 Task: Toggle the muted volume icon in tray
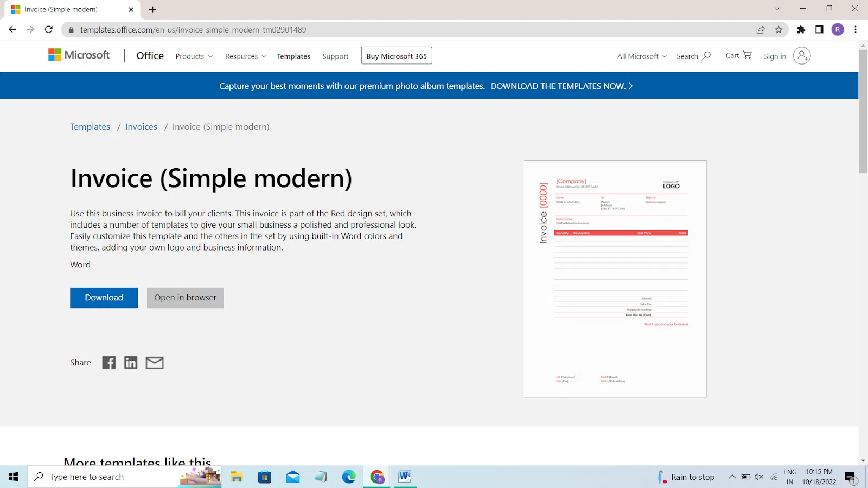click(759, 477)
